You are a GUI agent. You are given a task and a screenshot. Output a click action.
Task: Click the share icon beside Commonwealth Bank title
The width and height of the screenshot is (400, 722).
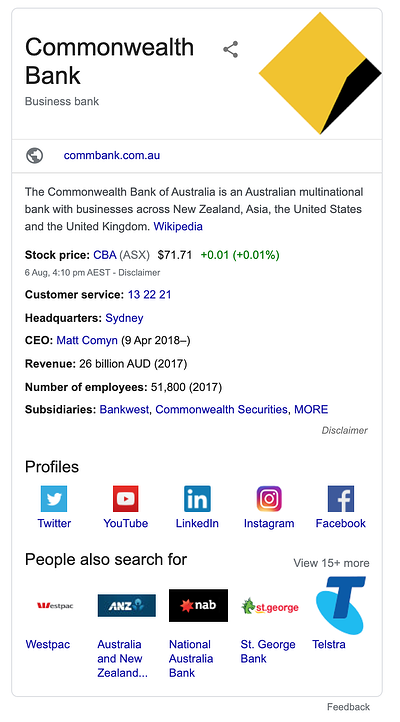[231, 49]
